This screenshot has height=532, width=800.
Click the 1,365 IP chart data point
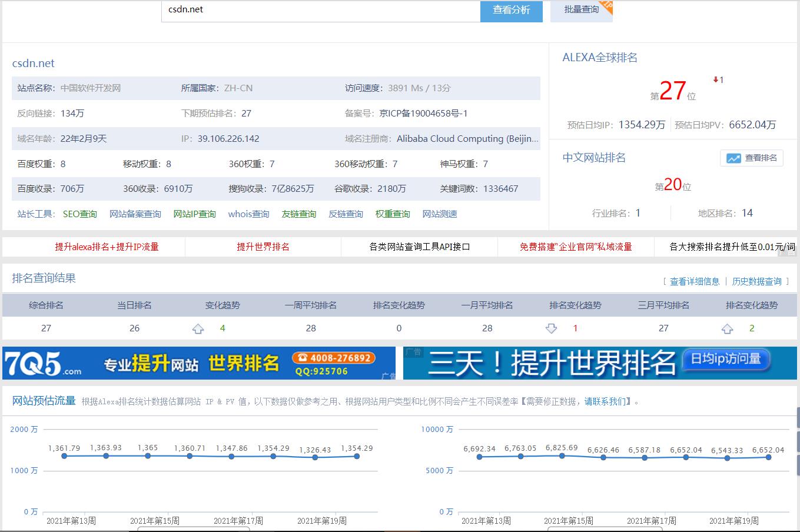pyautogui.click(x=148, y=455)
